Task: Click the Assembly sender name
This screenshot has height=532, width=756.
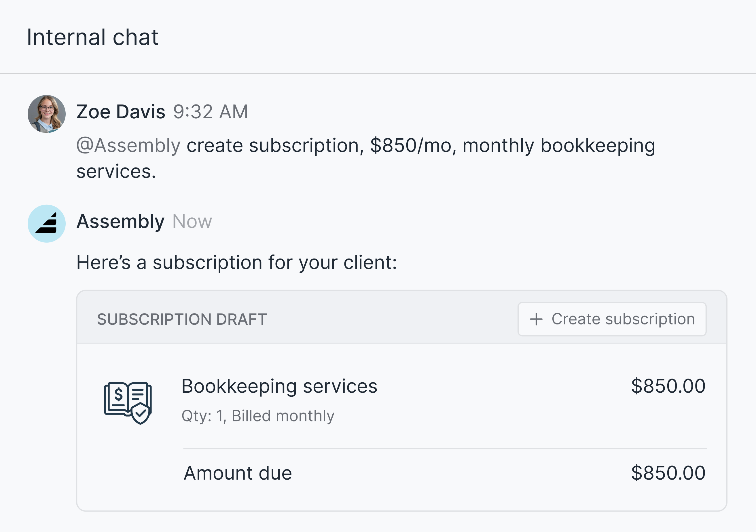Action: (x=120, y=221)
